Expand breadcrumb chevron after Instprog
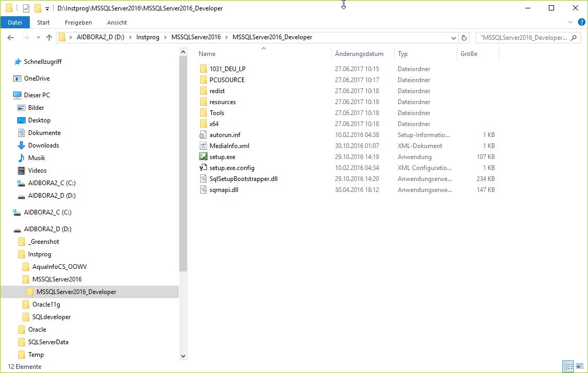This screenshot has height=373, width=588. pos(165,37)
